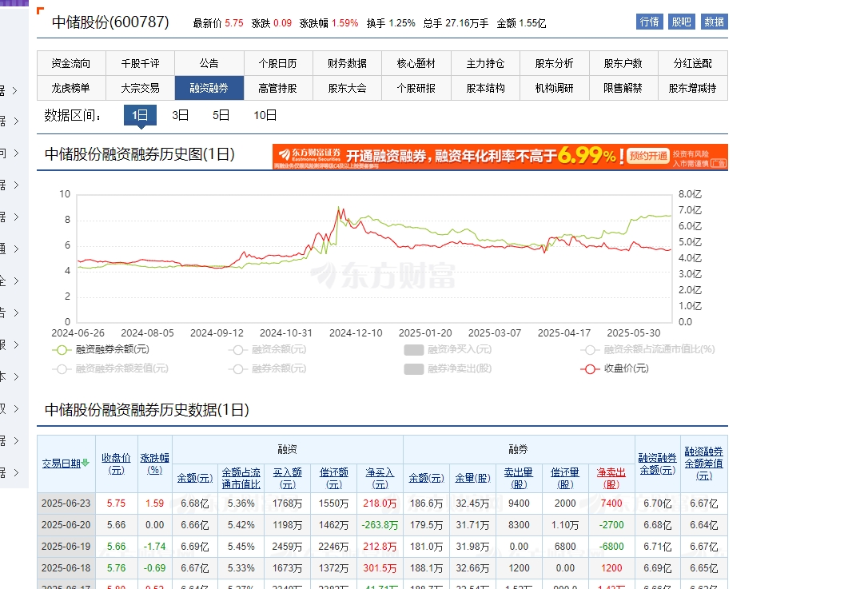Click the 数据 button

(x=714, y=22)
